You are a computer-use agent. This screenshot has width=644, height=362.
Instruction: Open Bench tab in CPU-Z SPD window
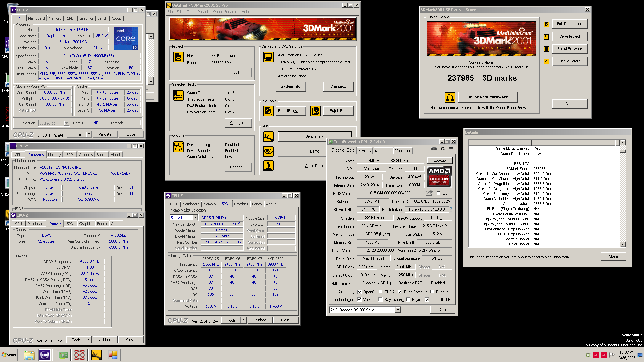pos(257,204)
